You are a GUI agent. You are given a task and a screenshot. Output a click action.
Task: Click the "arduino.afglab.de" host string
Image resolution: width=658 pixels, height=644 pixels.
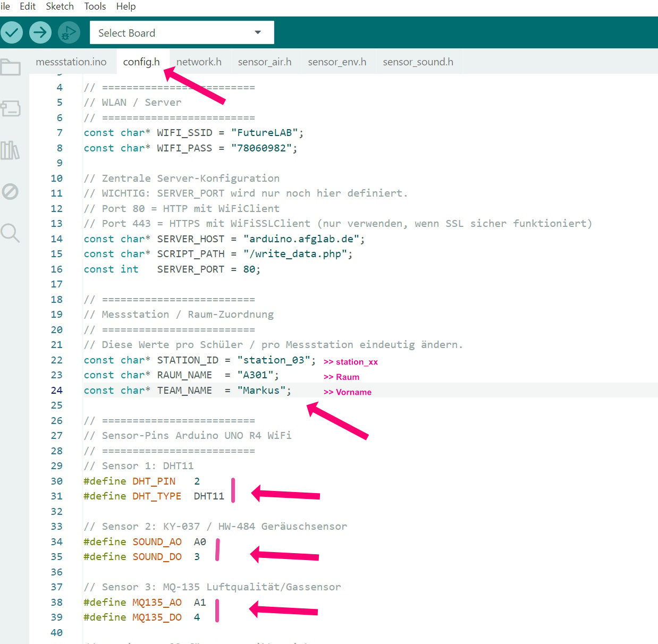pyautogui.click(x=301, y=239)
